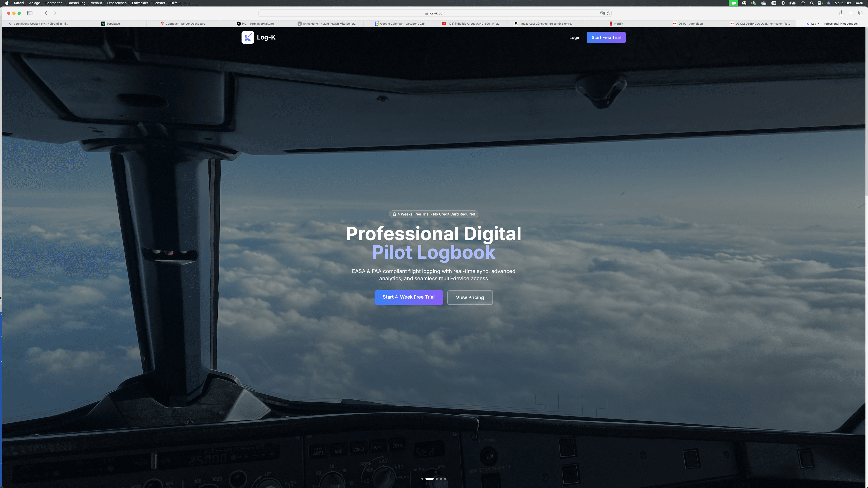Screen dimensions: 868x488
Task: Open the Wi-Fi menu in the menu bar
Action: tap(803, 3)
